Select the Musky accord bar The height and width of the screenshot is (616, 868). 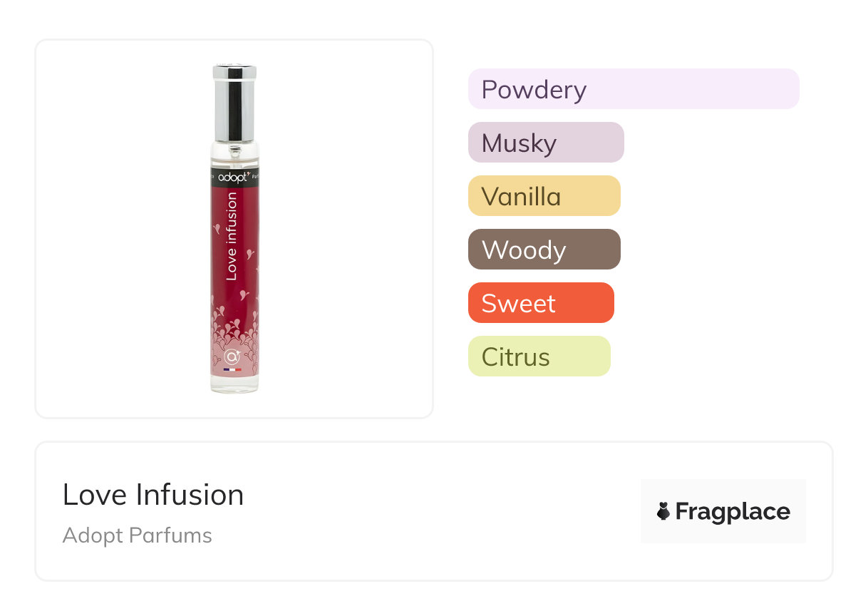tap(546, 143)
